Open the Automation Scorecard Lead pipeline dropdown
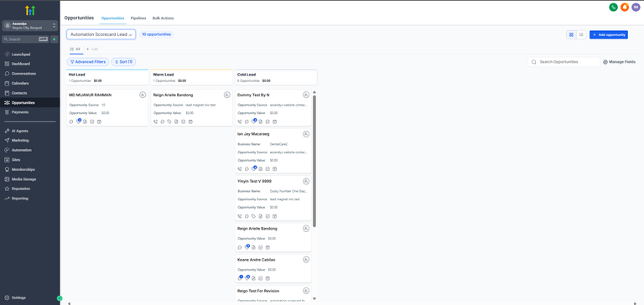 (x=101, y=34)
